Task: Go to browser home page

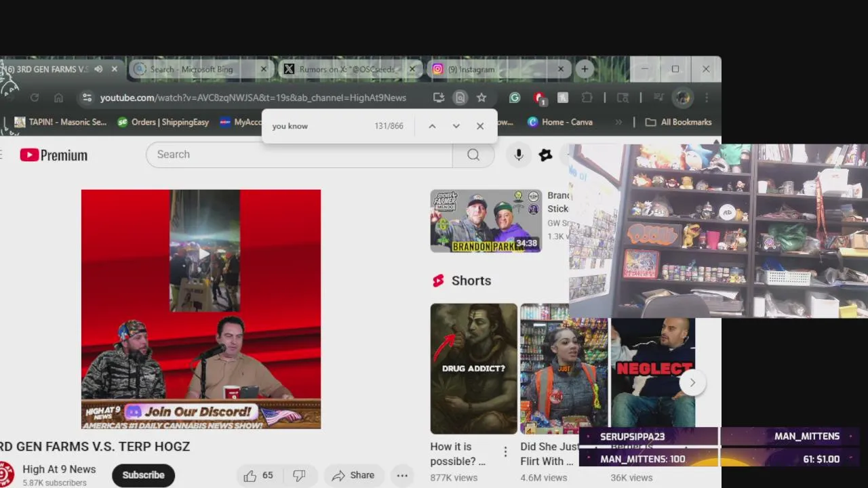Action: (x=58, y=98)
